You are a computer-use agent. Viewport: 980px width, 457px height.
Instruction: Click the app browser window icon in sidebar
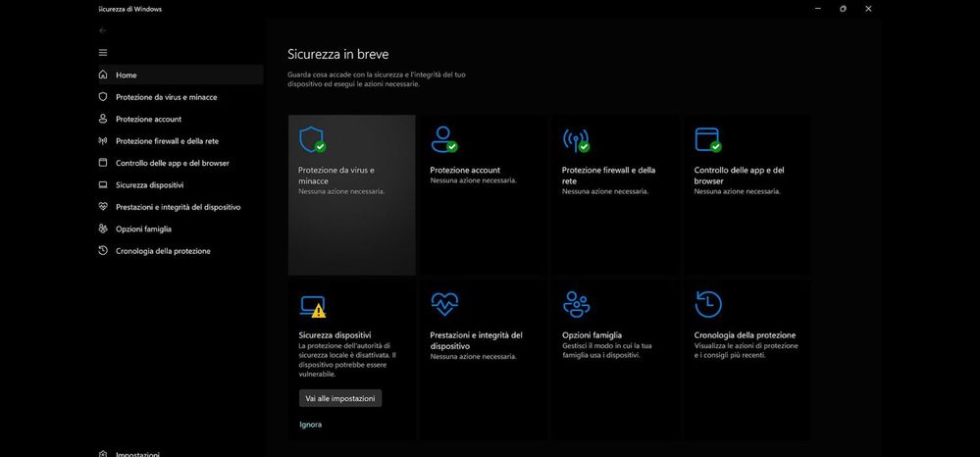(103, 163)
